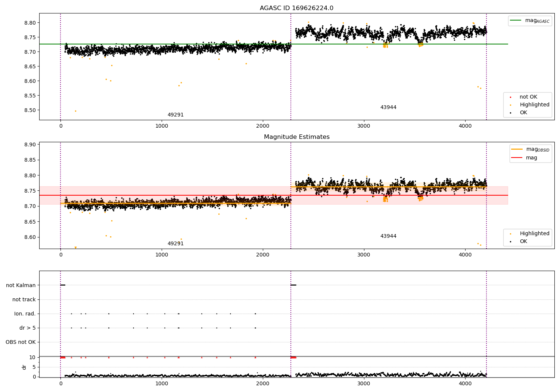Click the 43944 label in AGASC ID plot
Screen dimensions: 560x392
[388, 108]
